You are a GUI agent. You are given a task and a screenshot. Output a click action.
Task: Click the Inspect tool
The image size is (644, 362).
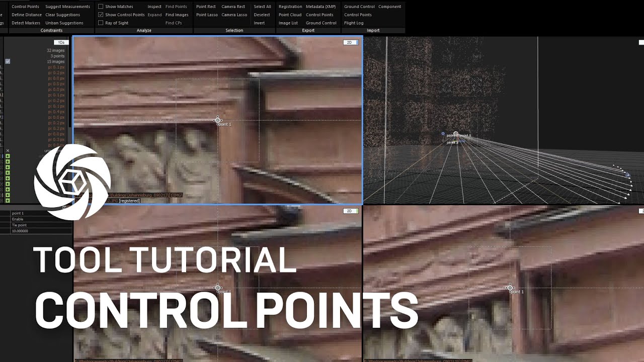154,7
